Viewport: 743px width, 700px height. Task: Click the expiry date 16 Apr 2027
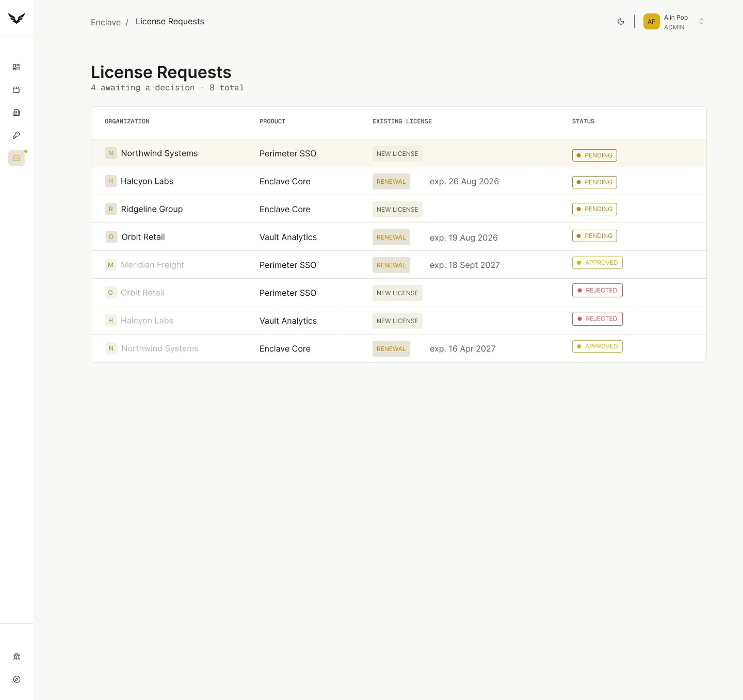tap(463, 348)
